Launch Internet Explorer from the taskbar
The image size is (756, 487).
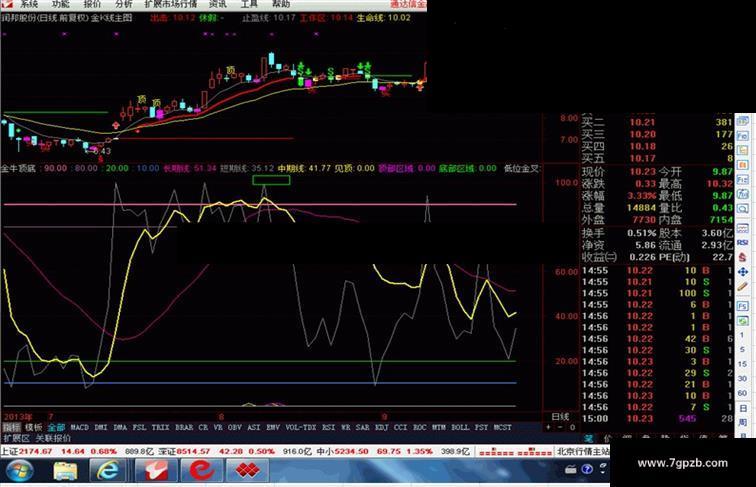[107, 471]
